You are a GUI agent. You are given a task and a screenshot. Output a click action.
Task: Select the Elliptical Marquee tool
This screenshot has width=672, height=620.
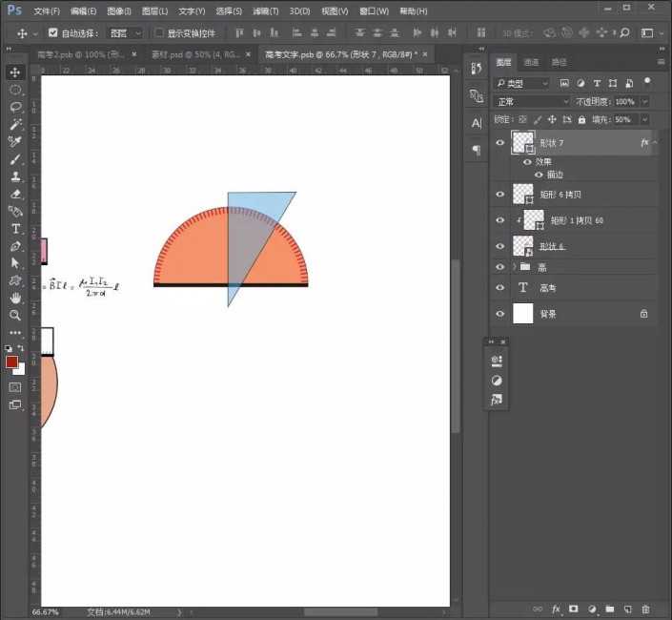click(x=15, y=90)
